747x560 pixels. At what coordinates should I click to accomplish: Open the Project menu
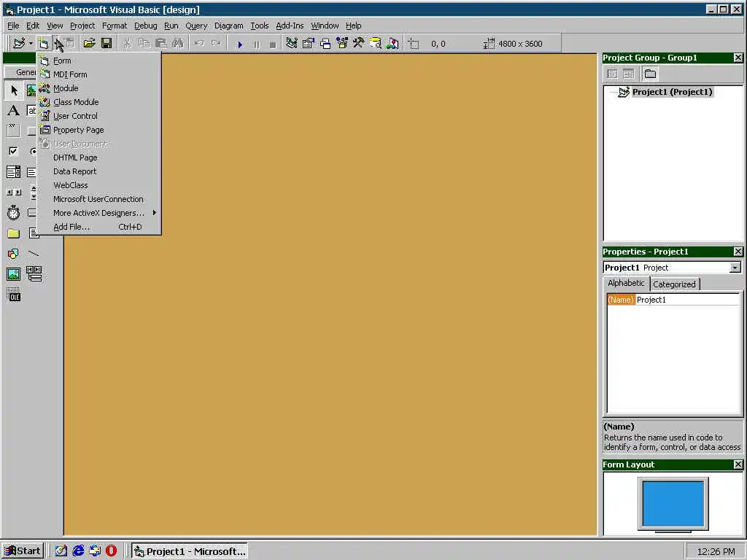(82, 26)
